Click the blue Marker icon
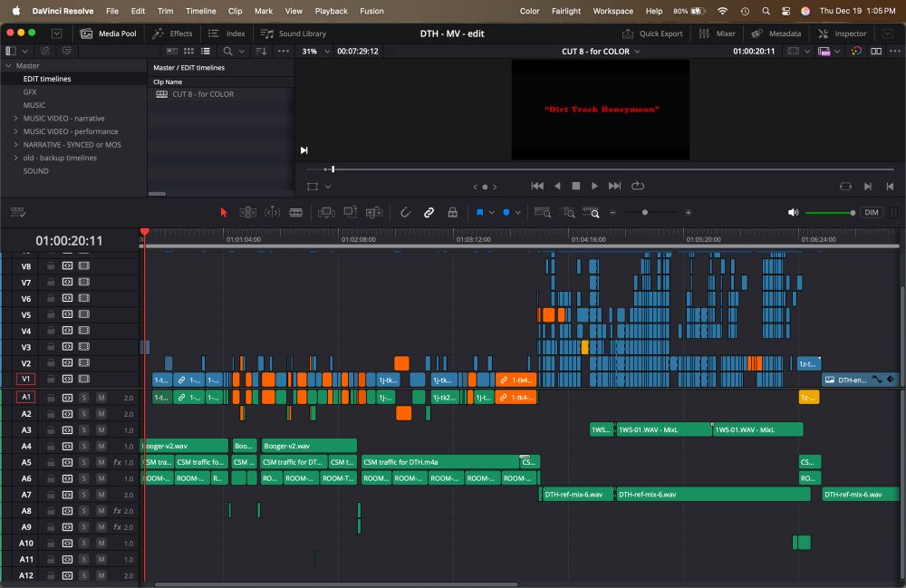Screen dimensions: 906x588 [506, 213]
